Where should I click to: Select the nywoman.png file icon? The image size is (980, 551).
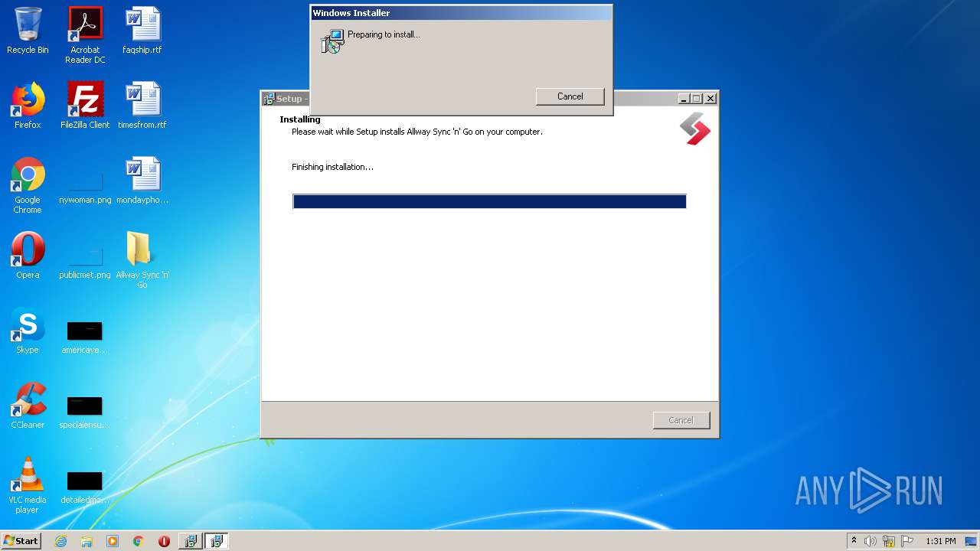[x=85, y=185]
